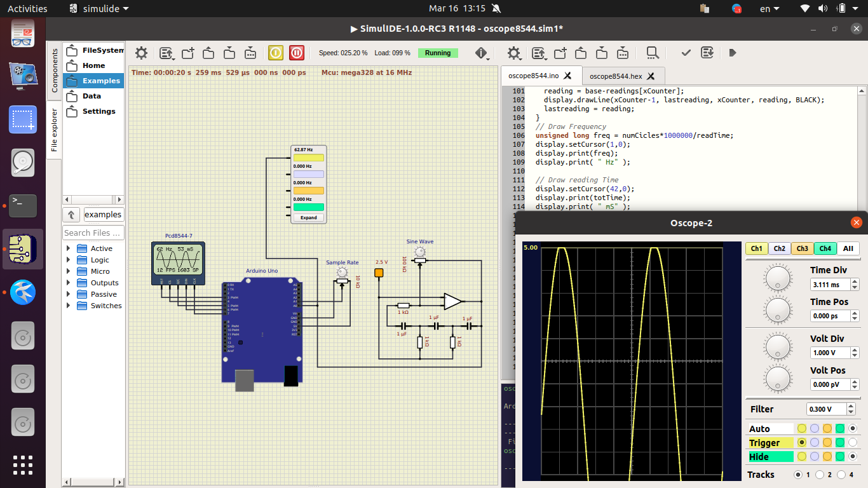Image resolution: width=868 pixels, height=488 pixels.
Task: Select 2 tracks radio button
Action: pos(820,475)
